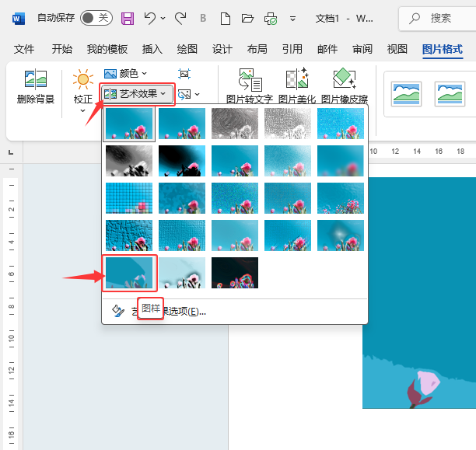The width and height of the screenshot is (476, 450).
Task: Click the print preview icon
Action: 271,19
